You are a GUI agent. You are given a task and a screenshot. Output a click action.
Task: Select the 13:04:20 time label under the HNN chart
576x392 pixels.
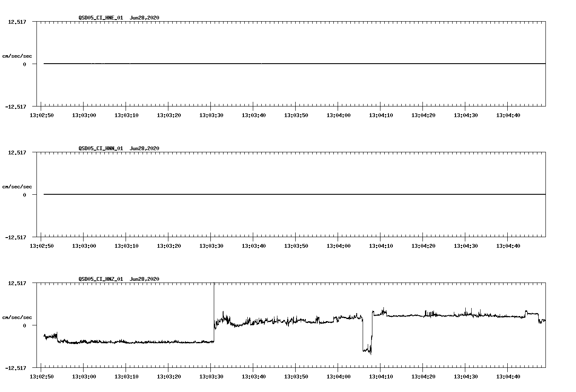[423, 246]
